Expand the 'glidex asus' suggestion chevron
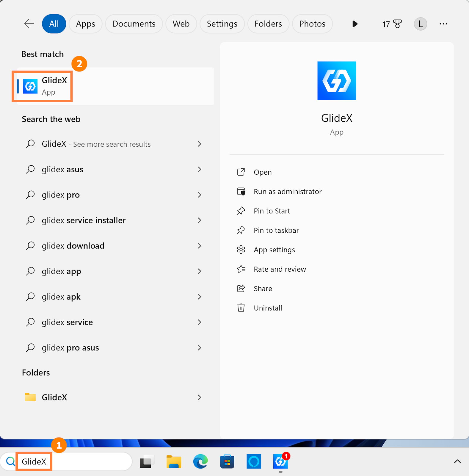The image size is (469, 476). (200, 169)
